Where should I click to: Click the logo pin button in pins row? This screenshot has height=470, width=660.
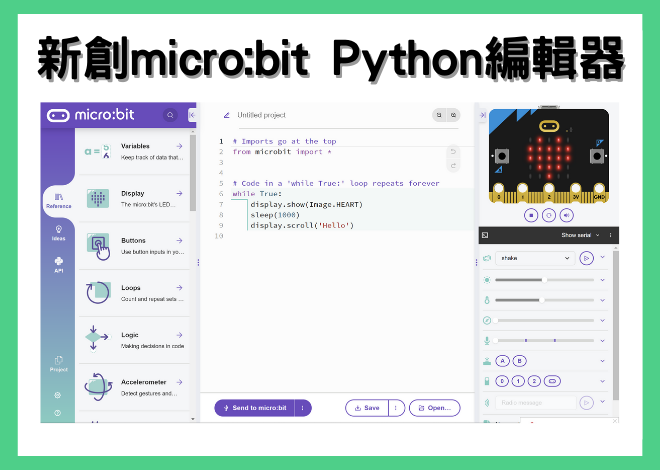point(552,381)
